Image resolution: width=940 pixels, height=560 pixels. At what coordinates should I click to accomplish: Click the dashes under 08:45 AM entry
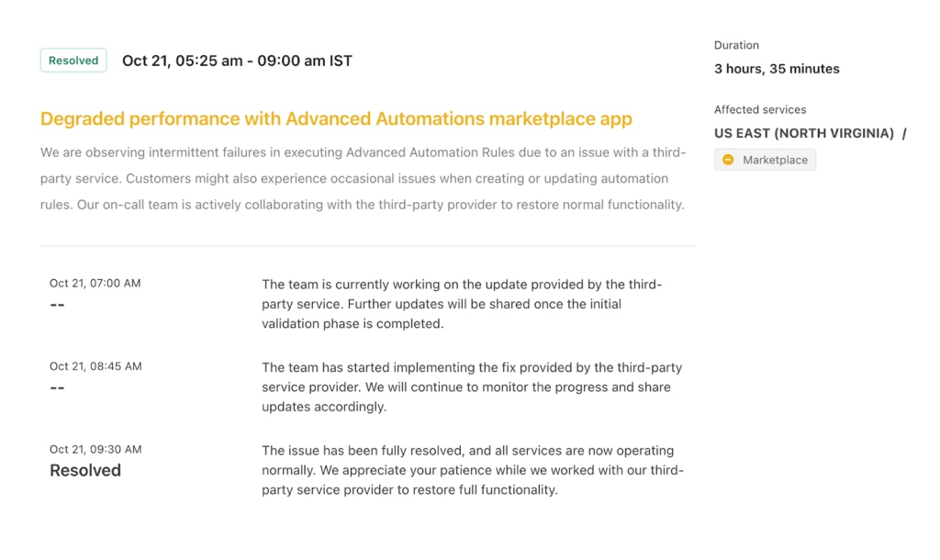pyautogui.click(x=57, y=387)
